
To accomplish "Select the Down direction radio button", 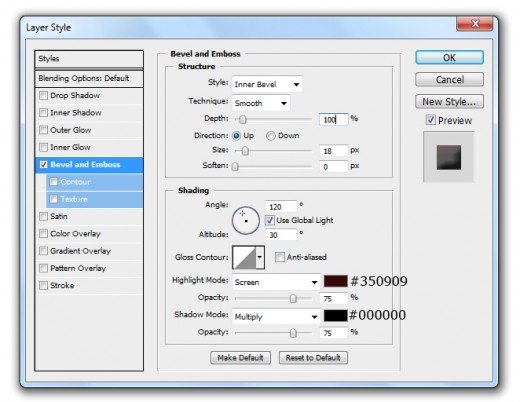I will (x=270, y=136).
